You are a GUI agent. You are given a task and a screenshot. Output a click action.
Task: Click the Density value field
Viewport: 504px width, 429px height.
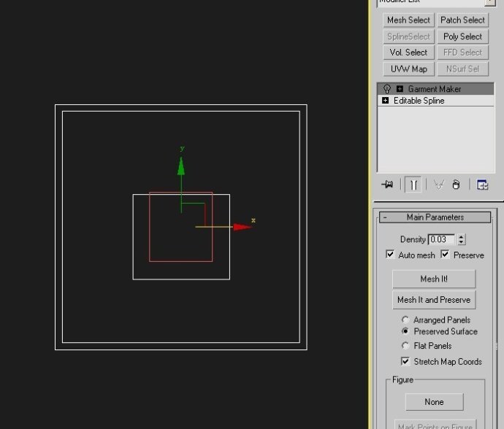click(442, 239)
